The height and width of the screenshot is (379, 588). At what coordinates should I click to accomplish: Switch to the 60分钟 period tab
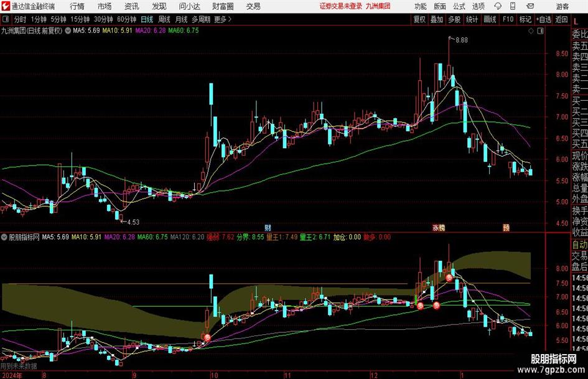point(126,19)
